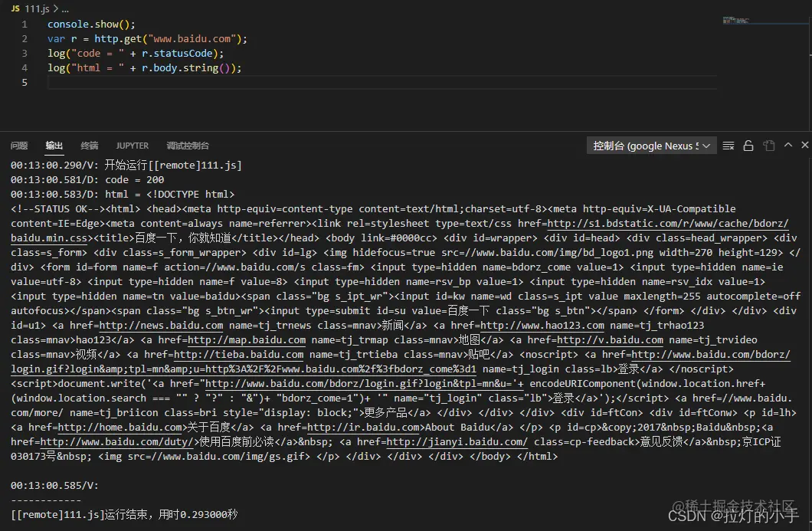Switch to the JUPYTER tab
The image size is (812, 531).
[132, 146]
